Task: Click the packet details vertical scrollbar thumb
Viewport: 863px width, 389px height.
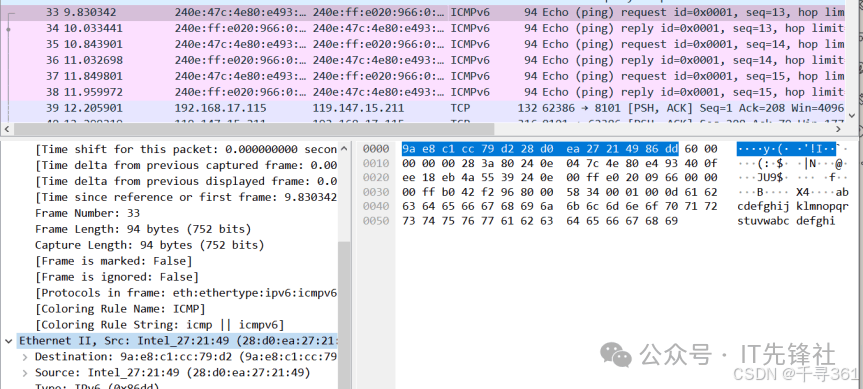Action: coord(345,315)
